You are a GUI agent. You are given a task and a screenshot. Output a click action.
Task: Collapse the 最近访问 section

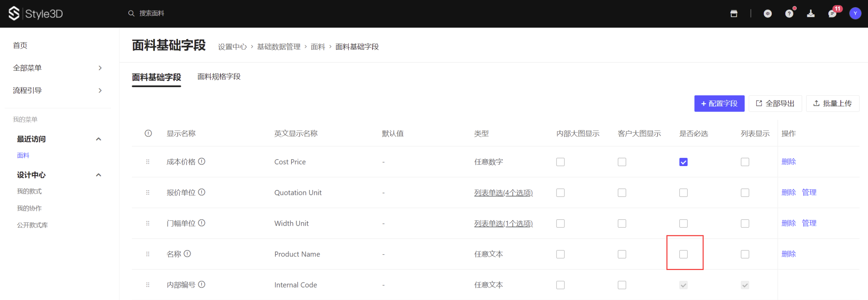pos(98,139)
